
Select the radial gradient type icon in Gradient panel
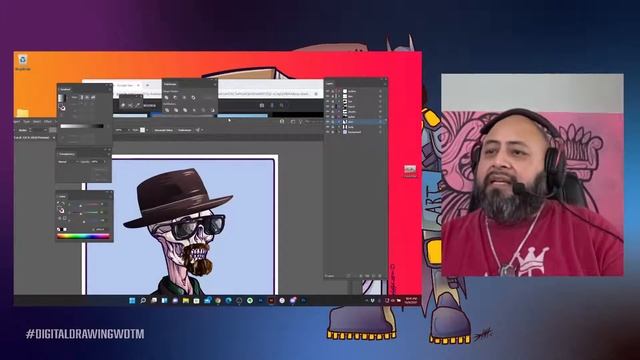tap(87, 97)
